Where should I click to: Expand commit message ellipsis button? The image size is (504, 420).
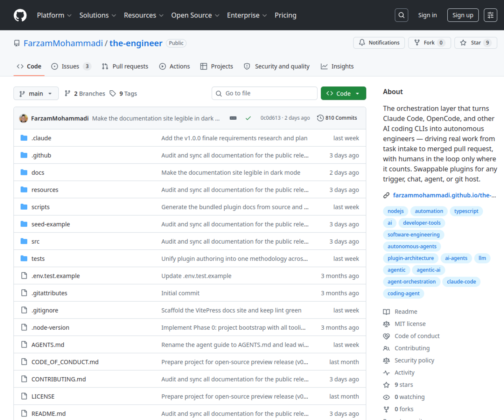click(233, 118)
